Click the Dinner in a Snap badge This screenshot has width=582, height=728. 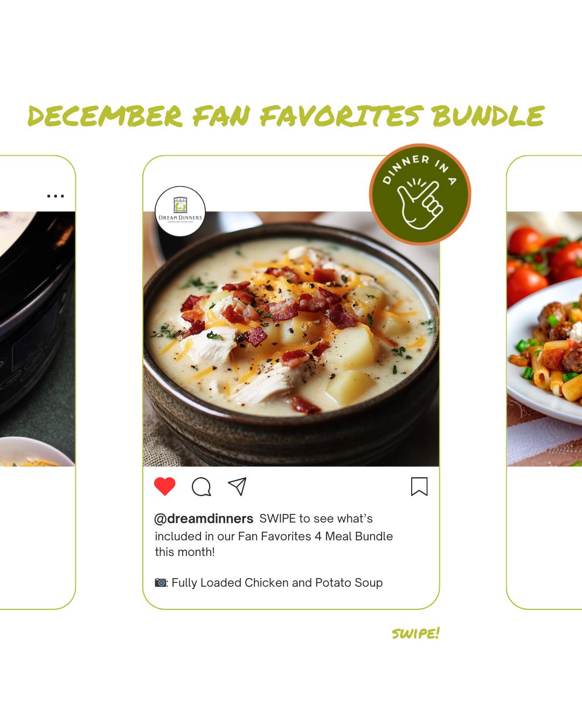click(420, 194)
